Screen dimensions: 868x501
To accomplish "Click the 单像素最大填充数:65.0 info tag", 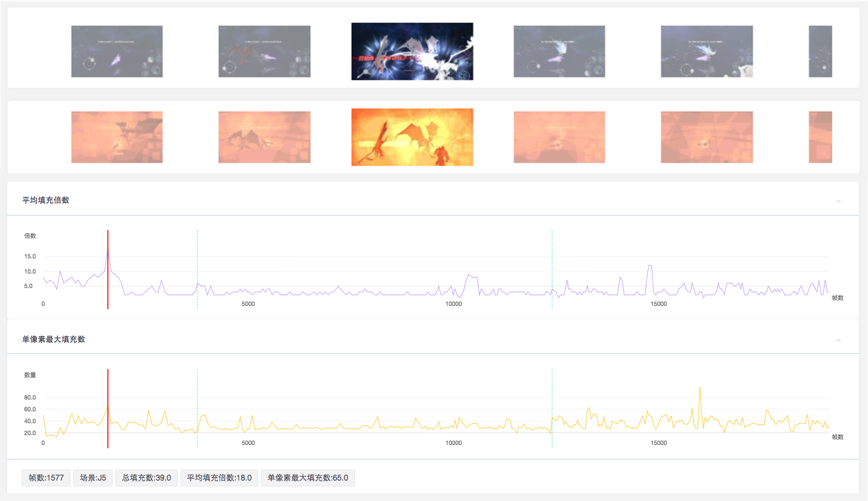I will [308, 478].
